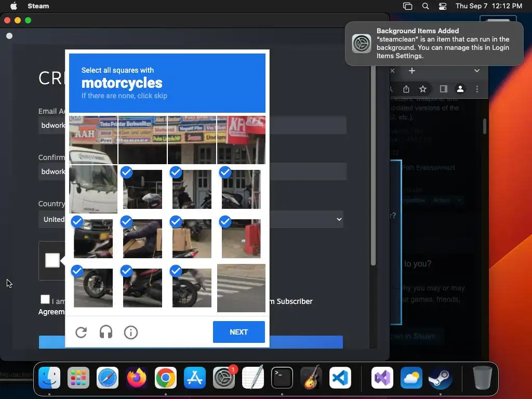
Task: Open Weather app from the dock
Action: coord(411,378)
